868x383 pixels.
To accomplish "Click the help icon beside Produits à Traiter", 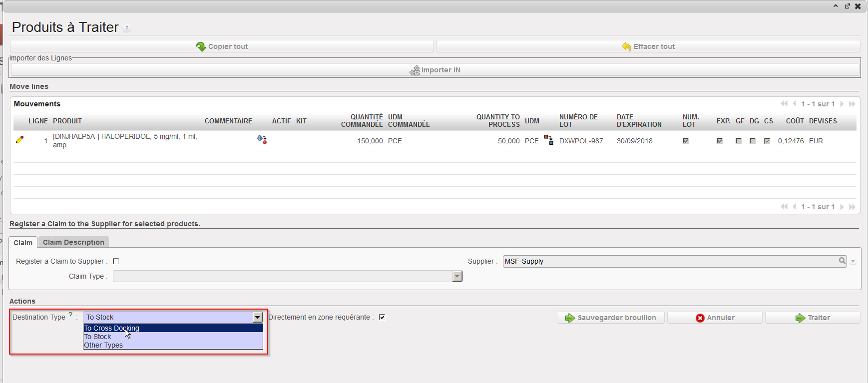I will point(127,28).
